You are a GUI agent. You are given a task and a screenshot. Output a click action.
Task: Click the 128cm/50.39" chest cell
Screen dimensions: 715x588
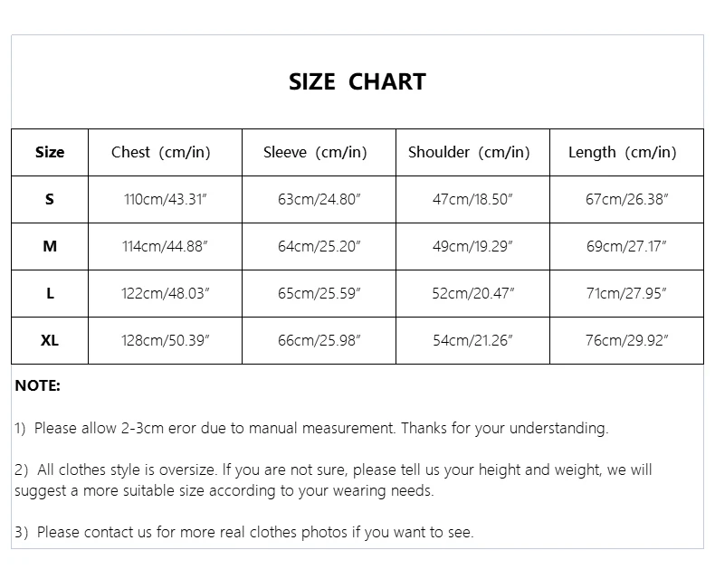tap(167, 340)
